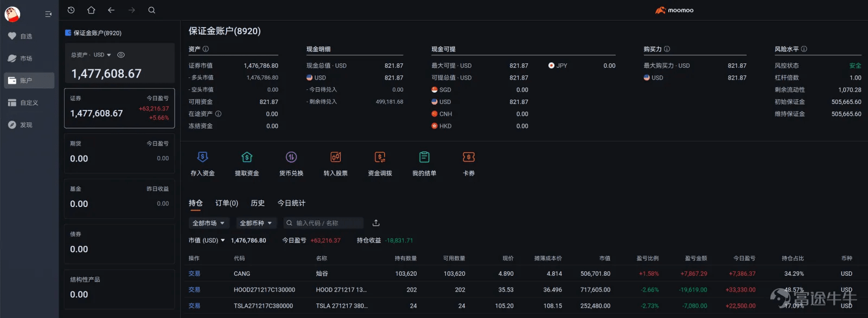Expand the 全部币种 currency dropdown
This screenshot has width=868, height=318.
tap(256, 223)
